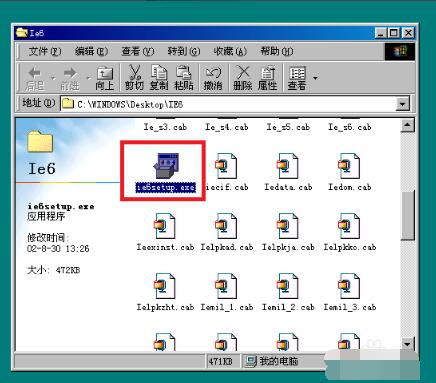Screen dimensions: 436x383
Task: Go up one folder with 向上 button
Action: tap(104, 78)
